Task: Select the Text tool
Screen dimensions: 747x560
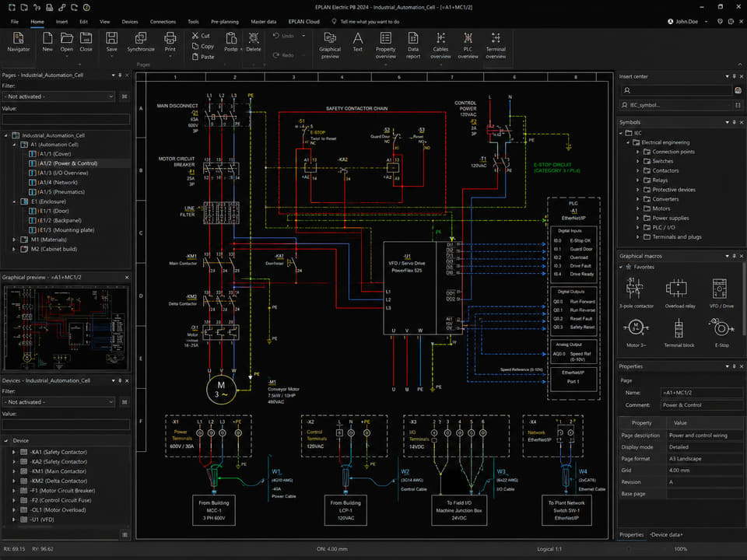Action: 358,42
